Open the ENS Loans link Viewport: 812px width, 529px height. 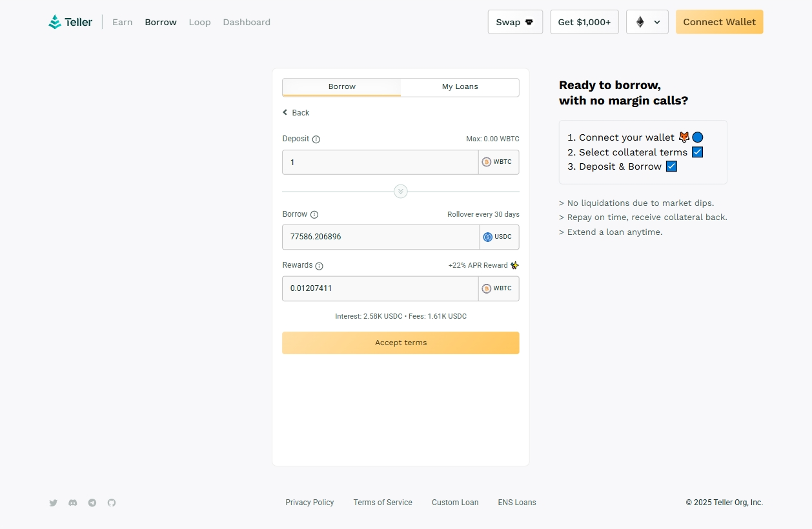517,503
